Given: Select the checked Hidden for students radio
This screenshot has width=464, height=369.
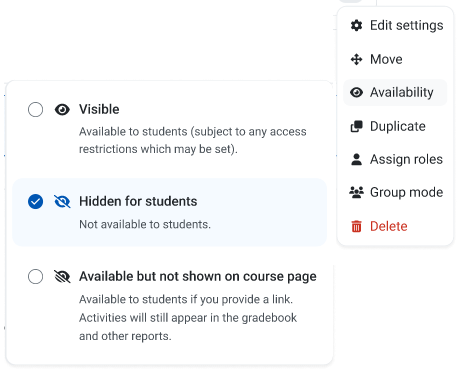Looking at the screenshot, I should pyautogui.click(x=35, y=201).
